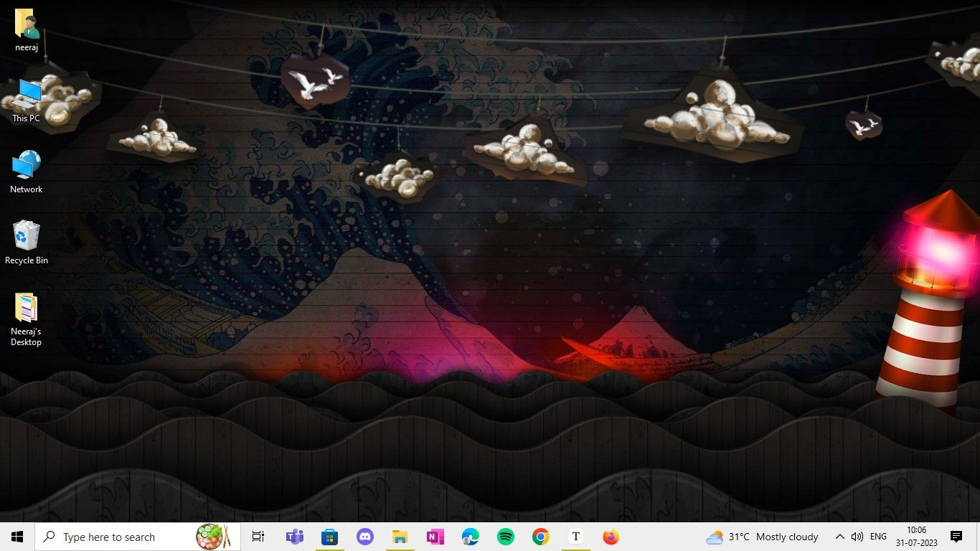Open the volume speaker control
980x551 pixels.
point(857,537)
